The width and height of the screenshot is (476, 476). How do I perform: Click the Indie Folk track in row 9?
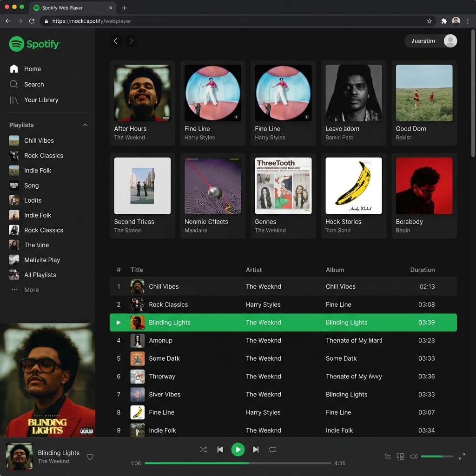tap(283, 430)
